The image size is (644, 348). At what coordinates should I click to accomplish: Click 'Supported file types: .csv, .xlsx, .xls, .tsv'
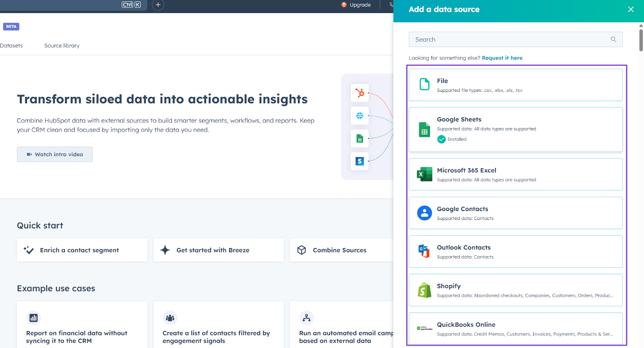(x=479, y=90)
